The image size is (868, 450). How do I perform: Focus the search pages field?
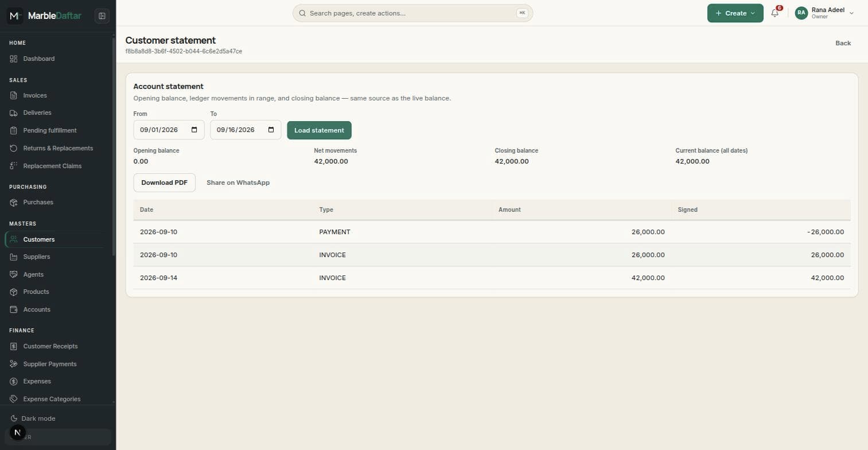pos(412,13)
